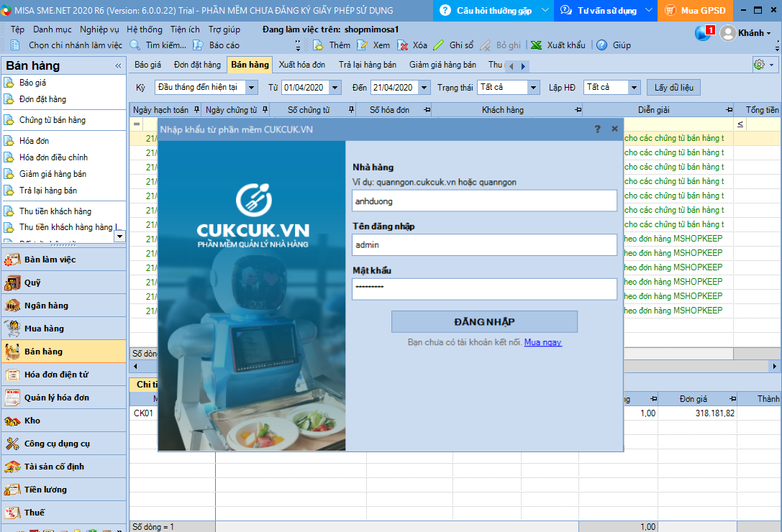The width and height of the screenshot is (782, 532).
Task: Open the Nghiệp vụ menu
Action: pos(99,29)
